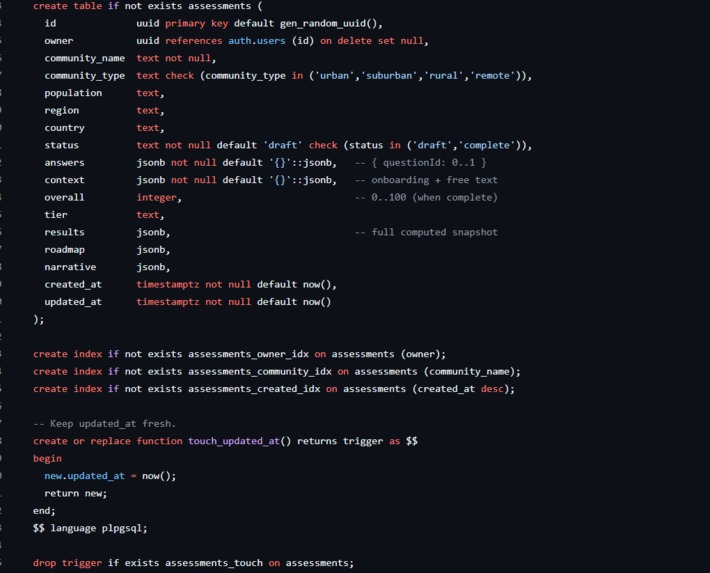710x573 pixels.
Task: Click 'new.updated_at' in the assignment line
Action: (84, 476)
